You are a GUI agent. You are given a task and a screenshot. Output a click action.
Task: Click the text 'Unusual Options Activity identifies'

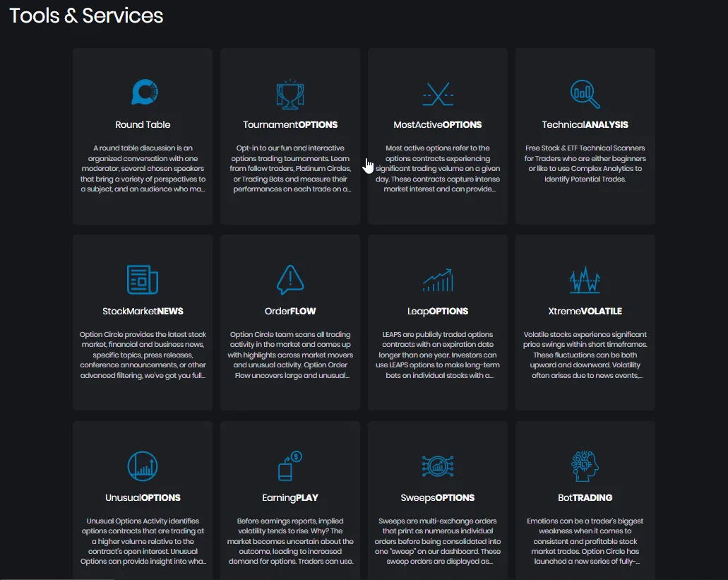pos(143,521)
